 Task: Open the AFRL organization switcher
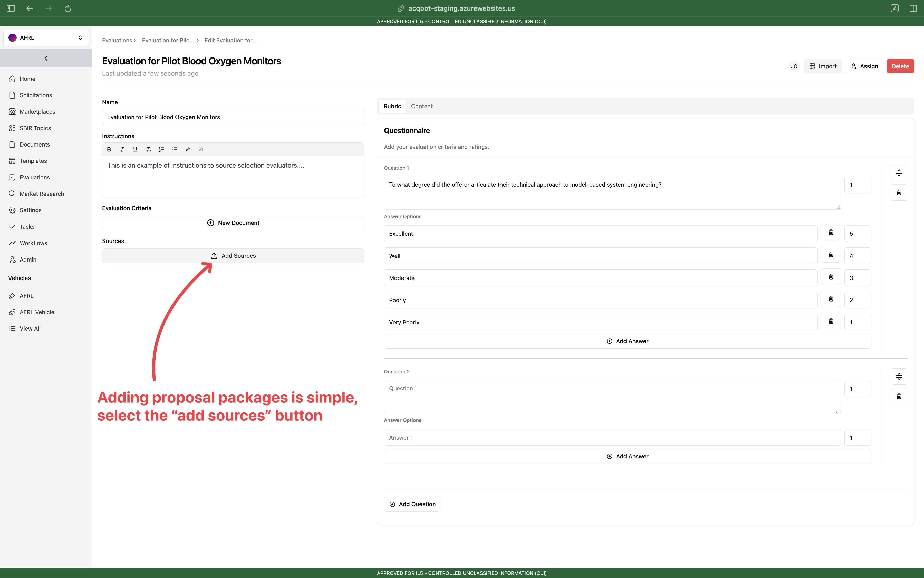click(x=46, y=37)
